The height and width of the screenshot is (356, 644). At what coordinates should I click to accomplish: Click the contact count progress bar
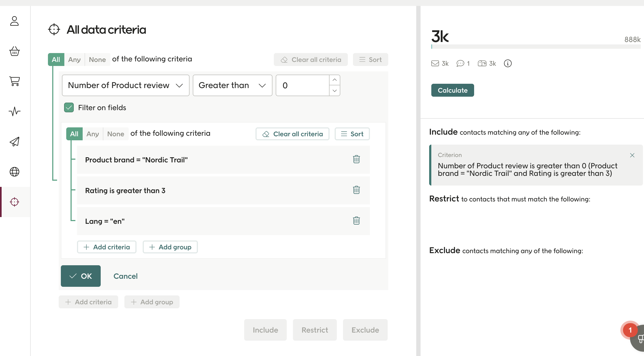pos(536,47)
